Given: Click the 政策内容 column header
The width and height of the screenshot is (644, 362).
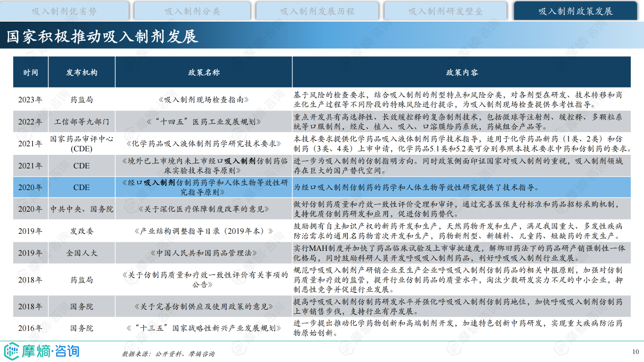Looking at the screenshot, I should point(461,72).
